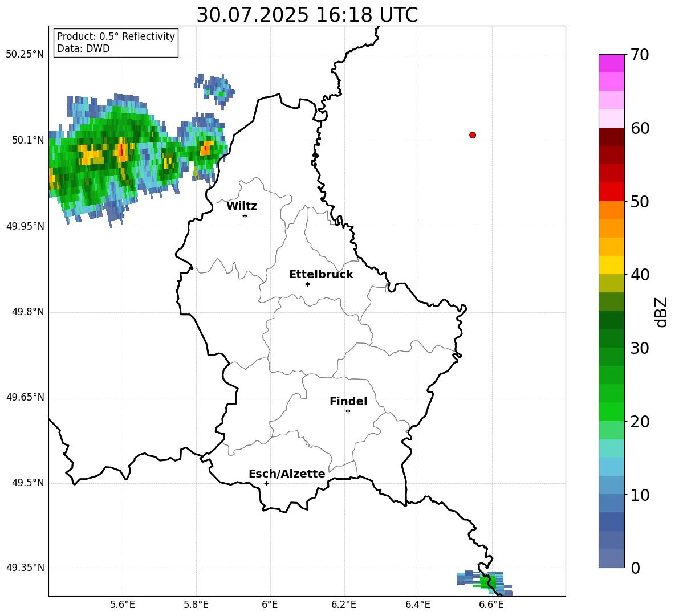Screen dimensions: 675x616
Task: Click the 30 colorbar tick label
Action: [x=640, y=348]
